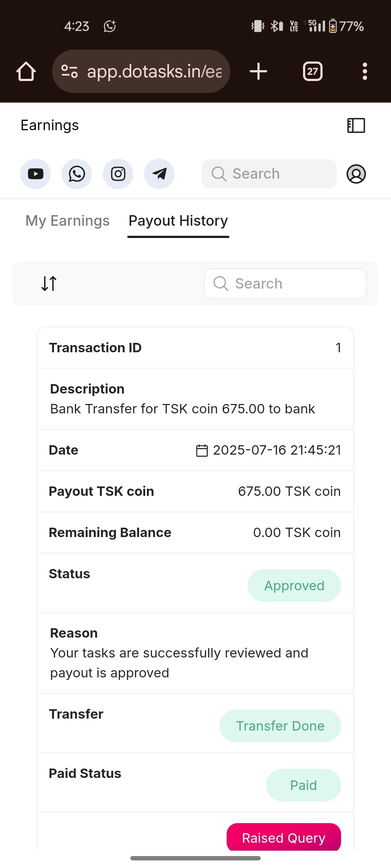The image size is (391, 868).
Task: Open a new browser tab
Action: pos(258,71)
